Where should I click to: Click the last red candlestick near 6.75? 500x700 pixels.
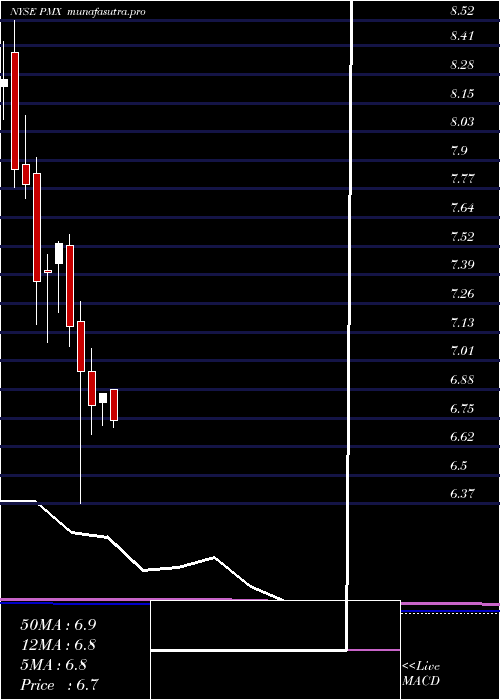pyautogui.click(x=114, y=405)
